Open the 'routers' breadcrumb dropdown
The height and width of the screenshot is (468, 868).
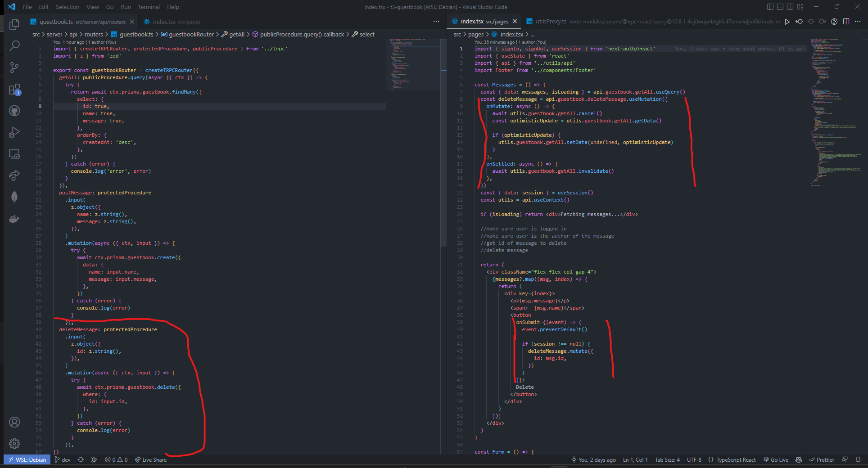pyautogui.click(x=94, y=34)
